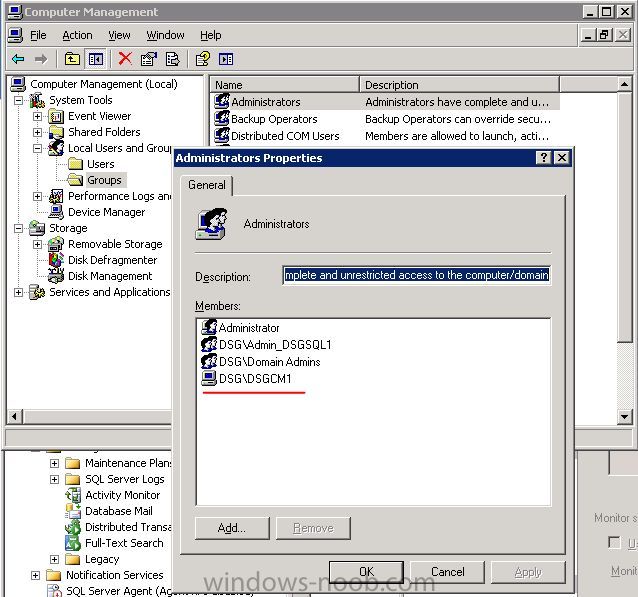
Task: Click the Cancel button
Action: pos(448,572)
